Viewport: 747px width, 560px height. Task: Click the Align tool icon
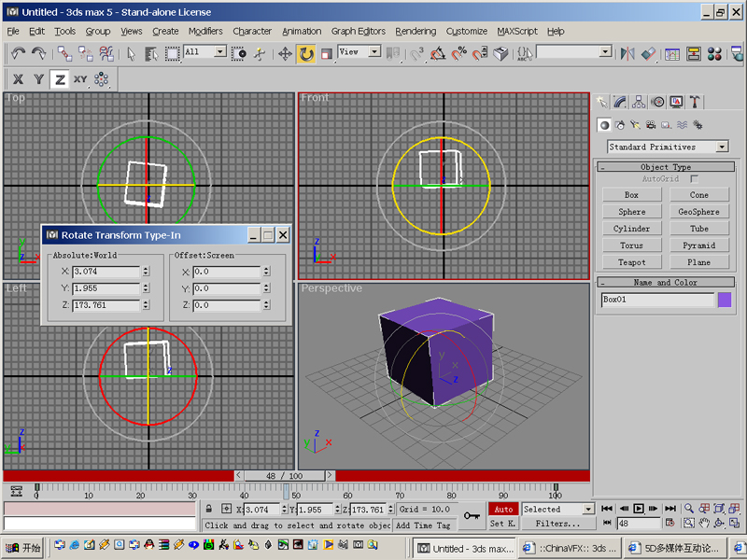pyautogui.click(x=648, y=53)
